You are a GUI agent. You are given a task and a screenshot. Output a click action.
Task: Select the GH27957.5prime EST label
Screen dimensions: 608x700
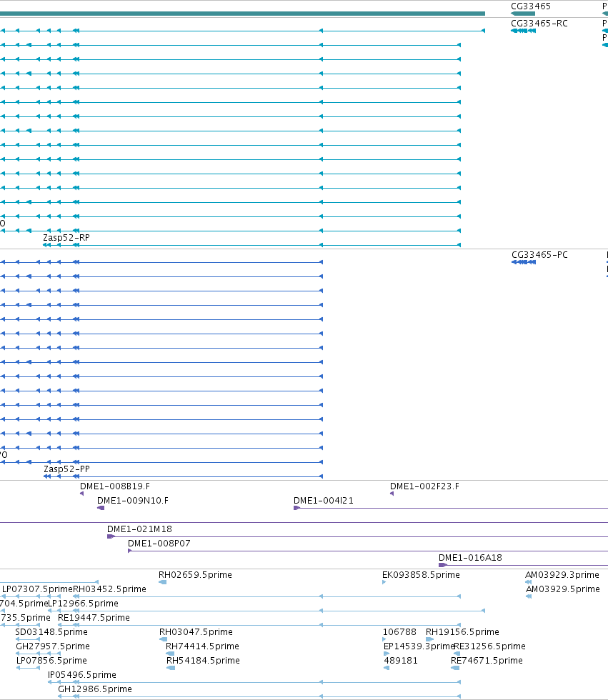(53, 646)
